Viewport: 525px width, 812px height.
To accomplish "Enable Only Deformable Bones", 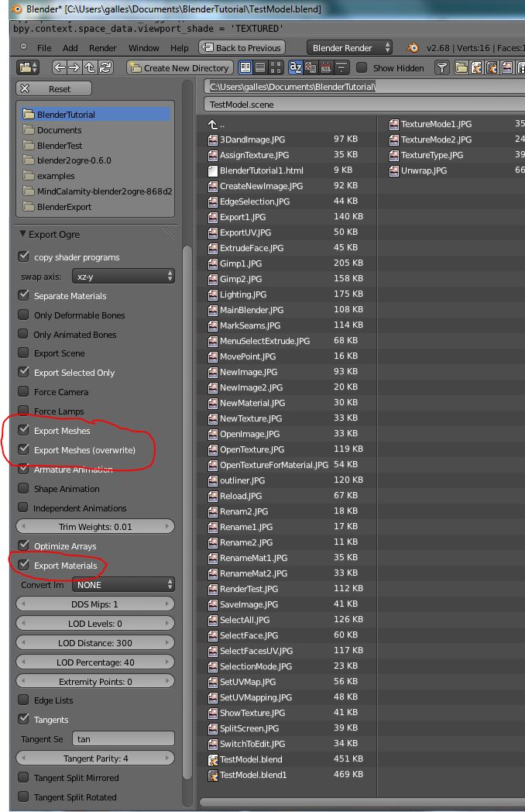I will [x=23, y=315].
